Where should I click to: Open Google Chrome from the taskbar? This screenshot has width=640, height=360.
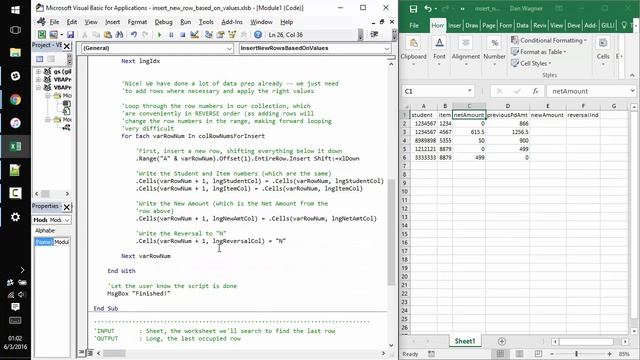click(x=16, y=100)
